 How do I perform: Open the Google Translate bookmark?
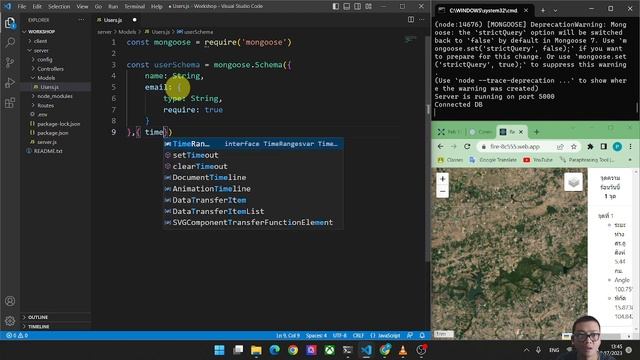coord(493,160)
